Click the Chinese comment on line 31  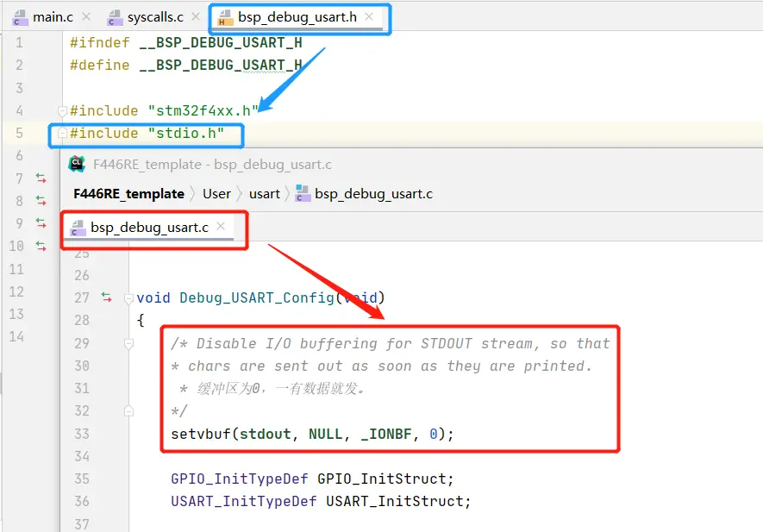(x=281, y=388)
